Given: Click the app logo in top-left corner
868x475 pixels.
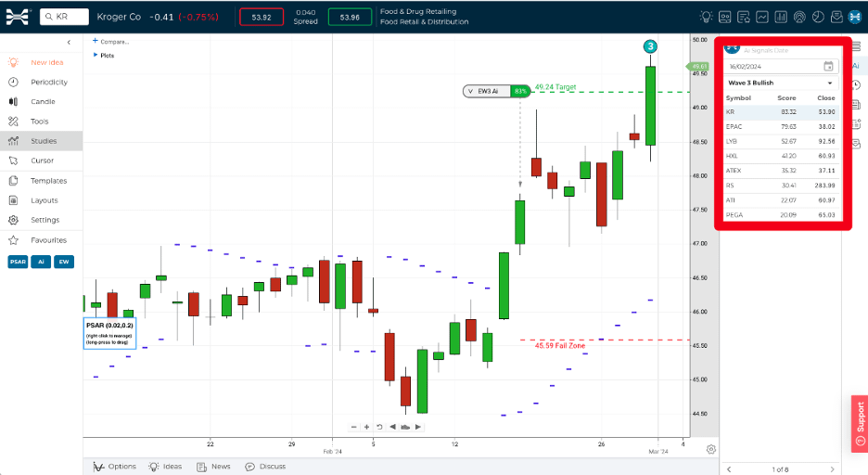Looking at the screenshot, I should [x=18, y=17].
